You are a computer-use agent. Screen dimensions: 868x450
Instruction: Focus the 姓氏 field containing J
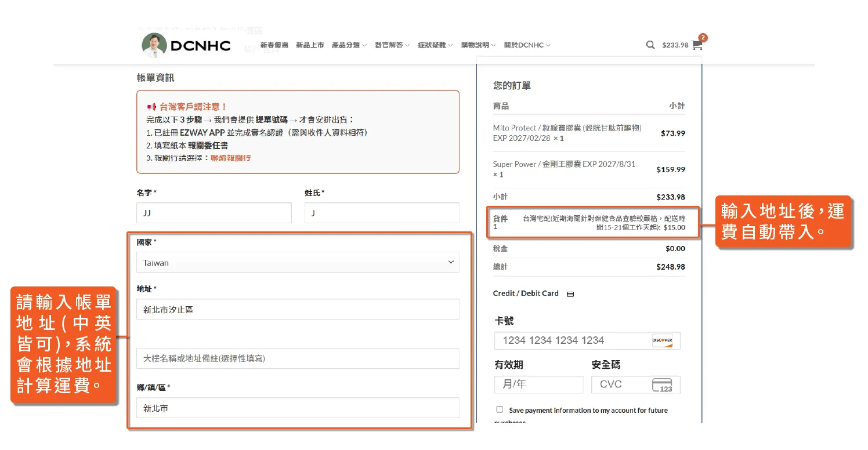coord(382,213)
